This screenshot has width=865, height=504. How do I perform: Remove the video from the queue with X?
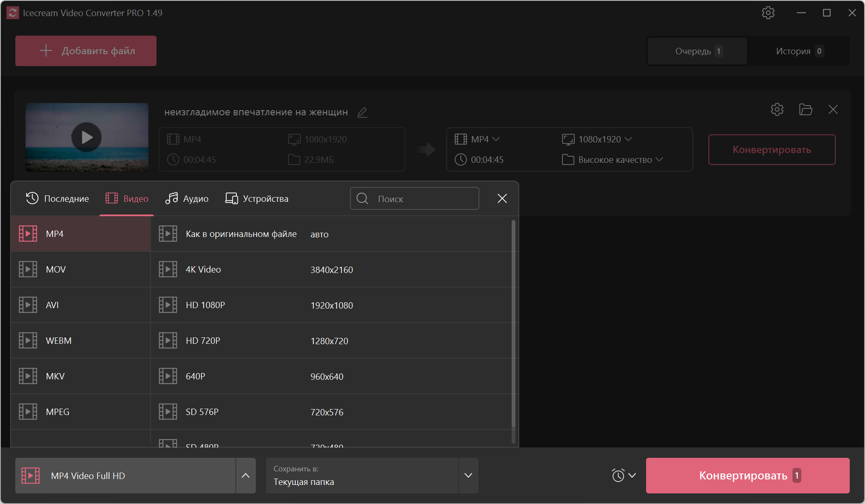pos(833,110)
